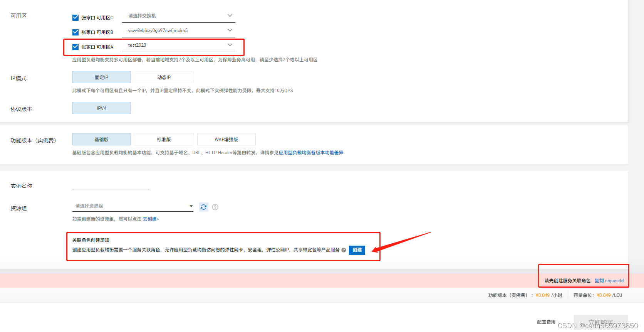The image size is (644, 332).
Task: Focus the 实例名称 input field
Action: [111, 185]
